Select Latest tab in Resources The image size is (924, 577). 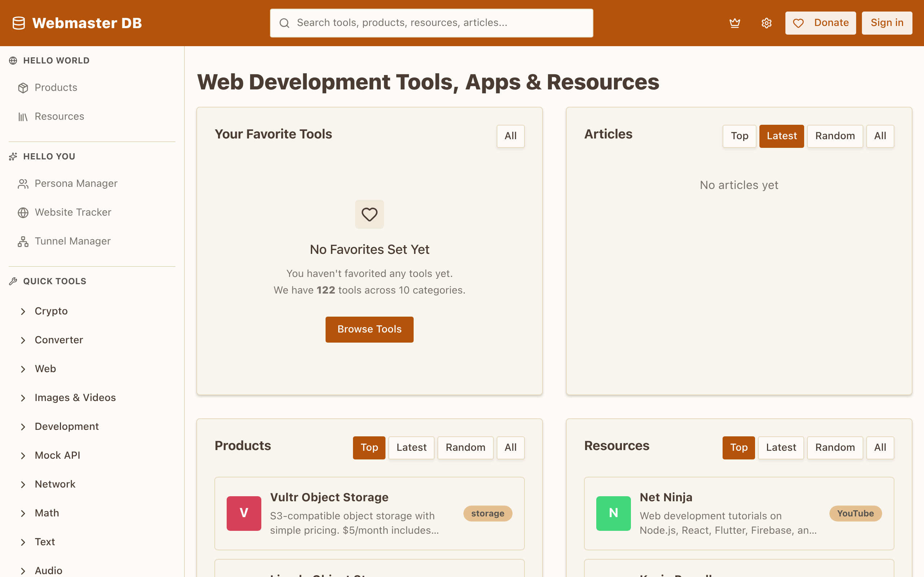tap(780, 447)
